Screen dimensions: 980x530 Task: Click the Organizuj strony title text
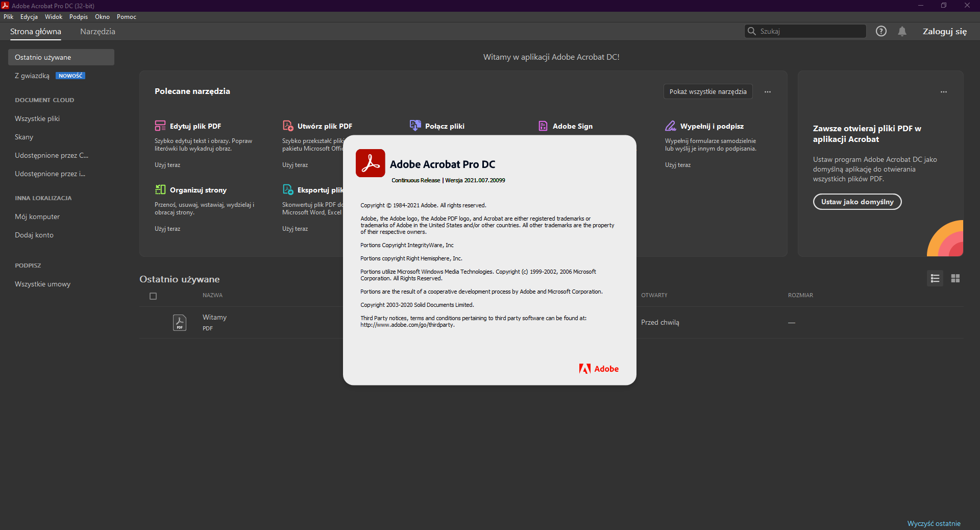[198, 190]
